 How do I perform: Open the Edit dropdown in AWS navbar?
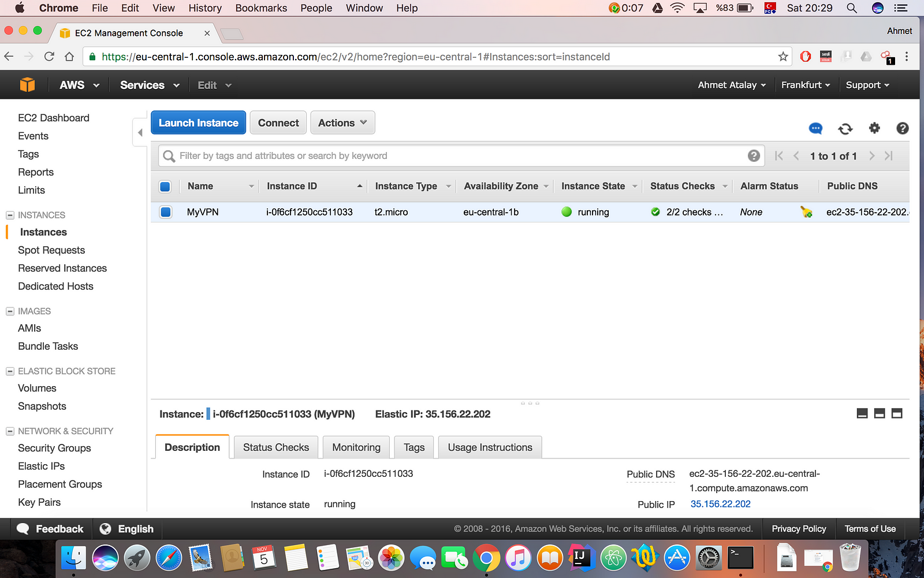[x=214, y=85]
